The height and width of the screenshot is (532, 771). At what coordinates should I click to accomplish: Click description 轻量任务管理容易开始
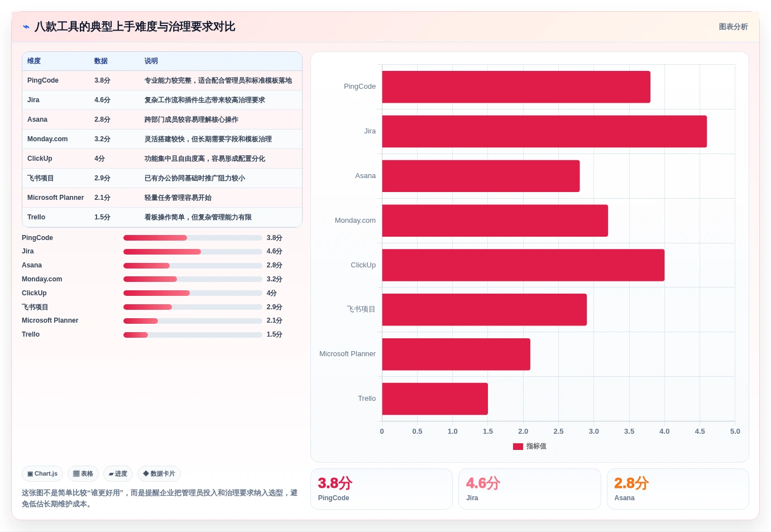click(x=178, y=198)
